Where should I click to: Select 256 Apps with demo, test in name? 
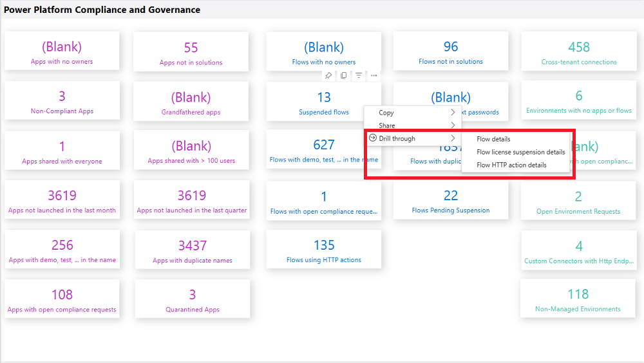[x=62, y=249]
